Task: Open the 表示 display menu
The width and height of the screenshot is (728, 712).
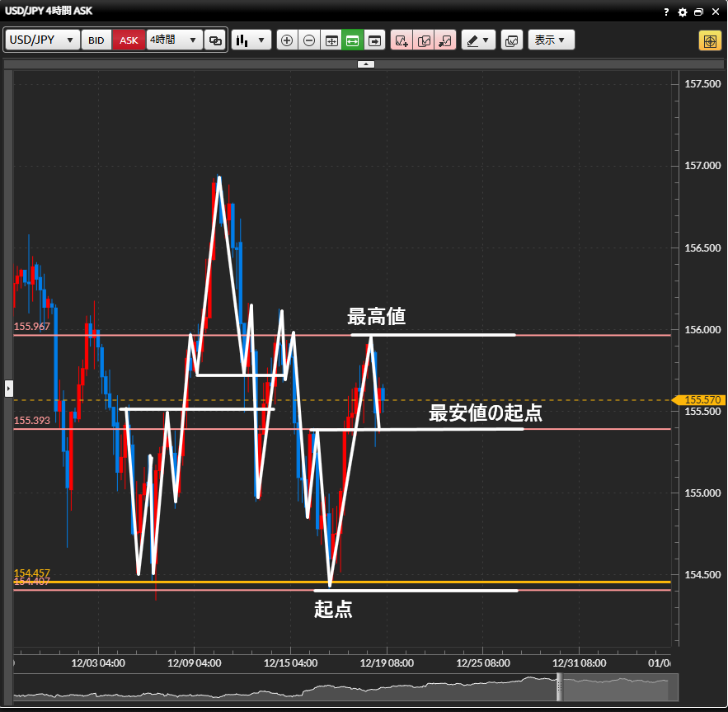Action: pyautogui.click(x=551, y=40)
